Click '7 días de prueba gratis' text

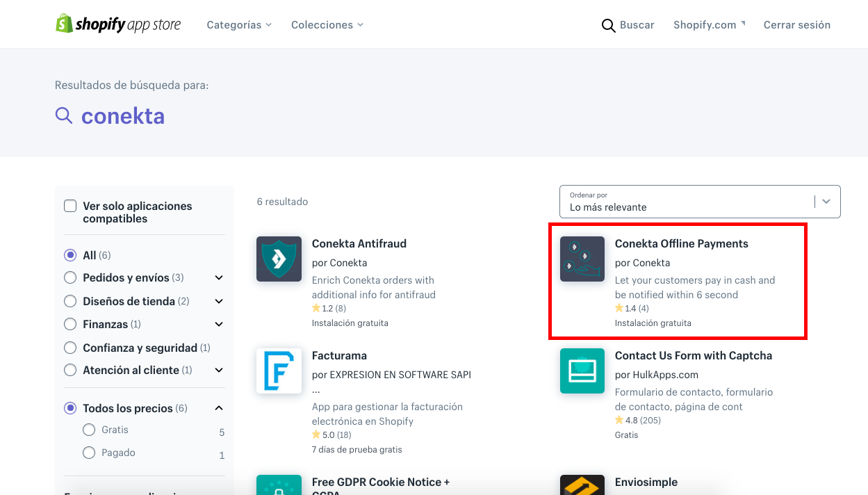(x=357, y=450)
